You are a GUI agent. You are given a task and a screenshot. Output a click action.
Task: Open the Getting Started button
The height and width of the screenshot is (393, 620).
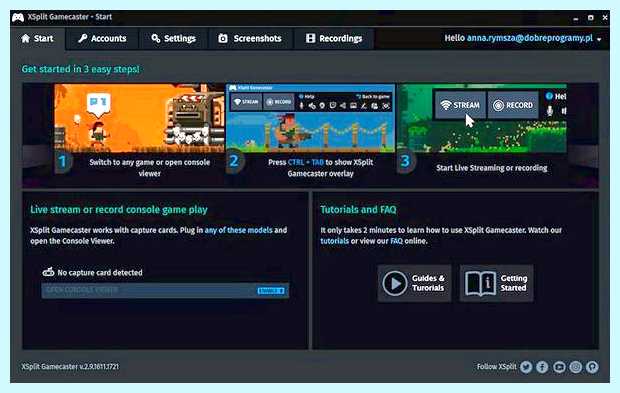[497, 283]
